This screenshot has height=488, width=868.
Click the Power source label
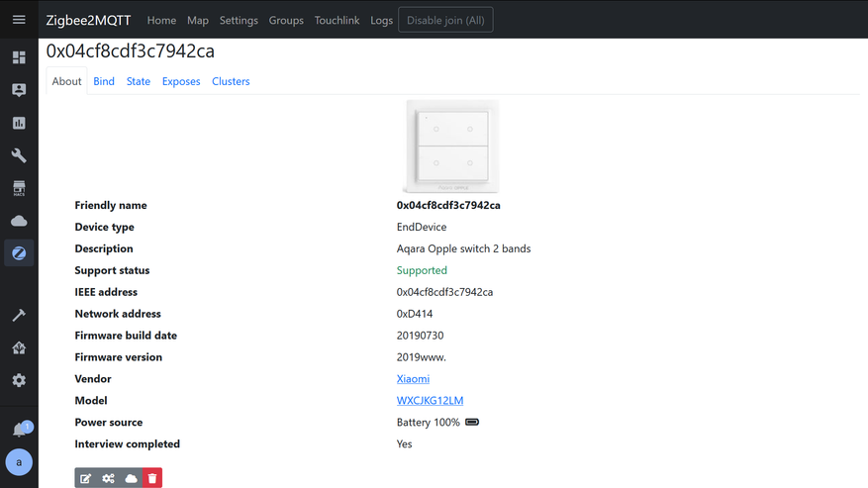point(109,422)
